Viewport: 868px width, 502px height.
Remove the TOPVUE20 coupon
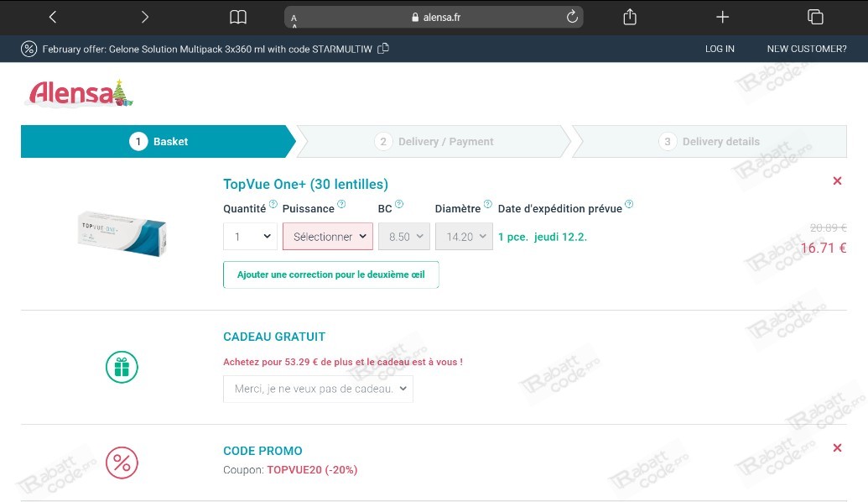(x=837, y=448)
